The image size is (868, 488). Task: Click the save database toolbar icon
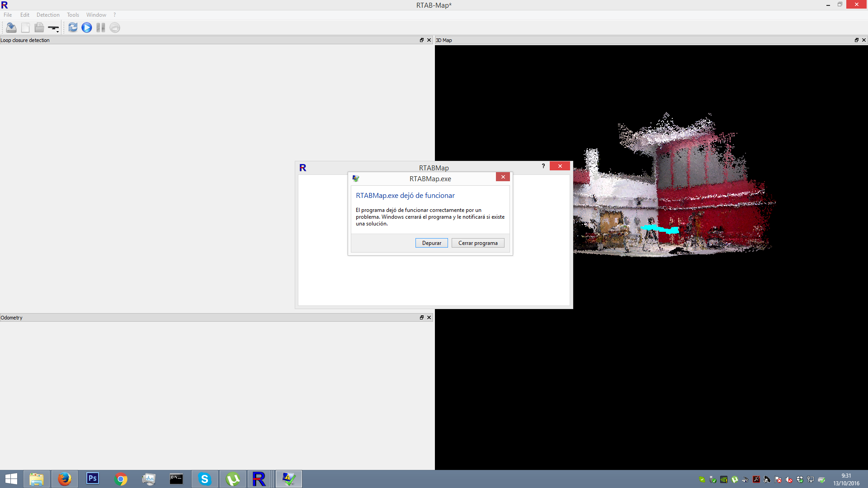(11, 28)
